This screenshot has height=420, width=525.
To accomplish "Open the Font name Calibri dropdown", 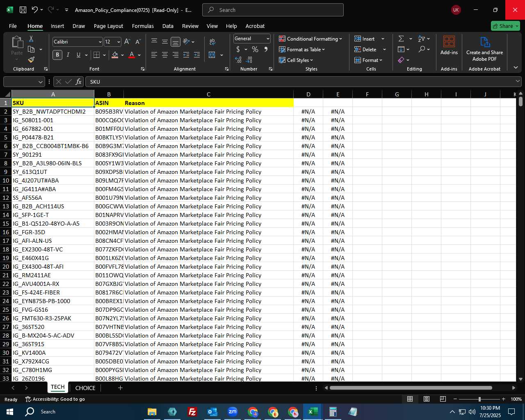I will point(100,42).
